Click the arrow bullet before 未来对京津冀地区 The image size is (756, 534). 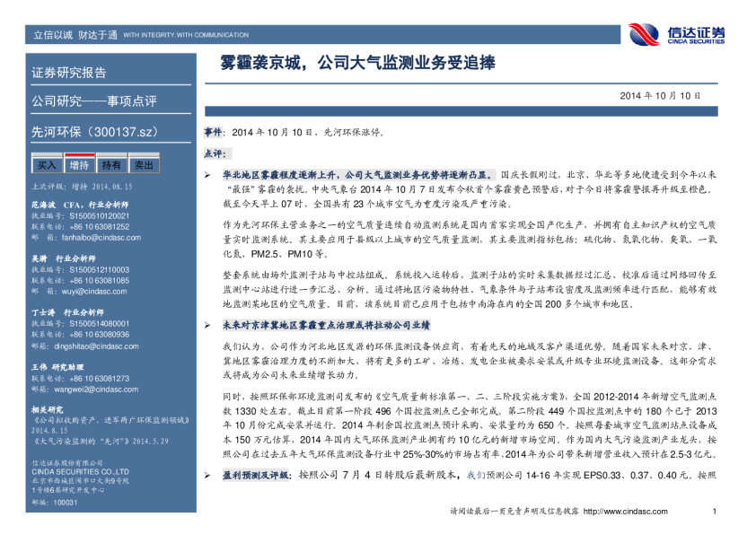pyautogui.click(x=207, y=326)
